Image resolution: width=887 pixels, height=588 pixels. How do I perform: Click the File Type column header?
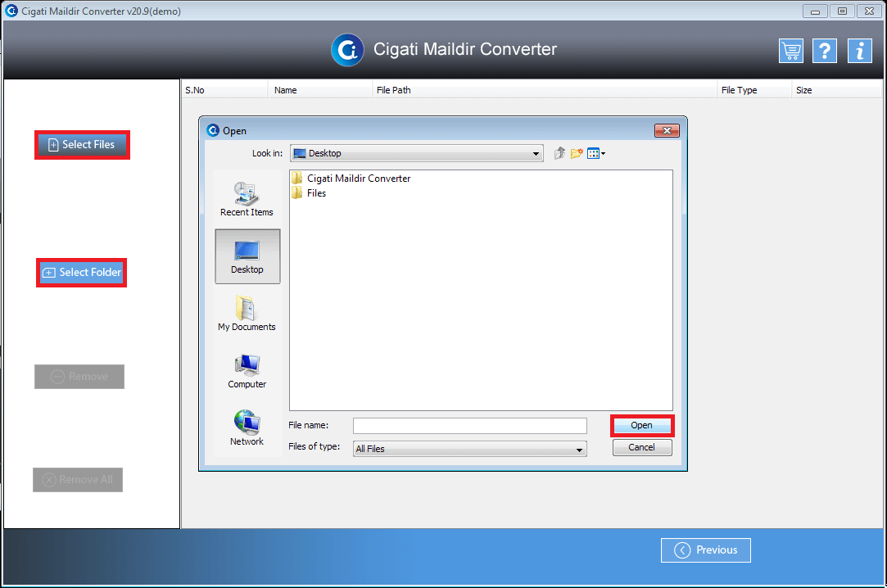(754, 90)
